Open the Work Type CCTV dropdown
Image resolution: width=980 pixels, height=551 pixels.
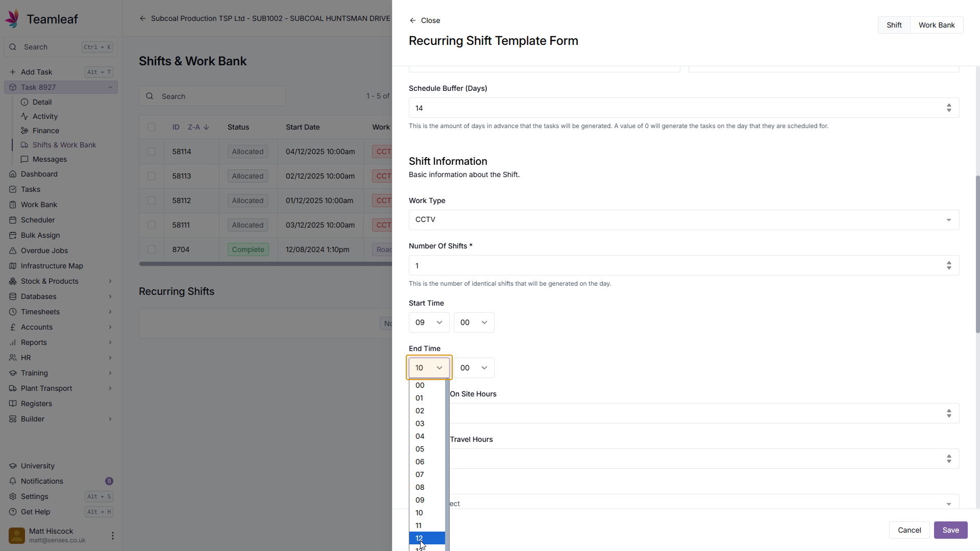pyautogui.click(x=683, y=220)
